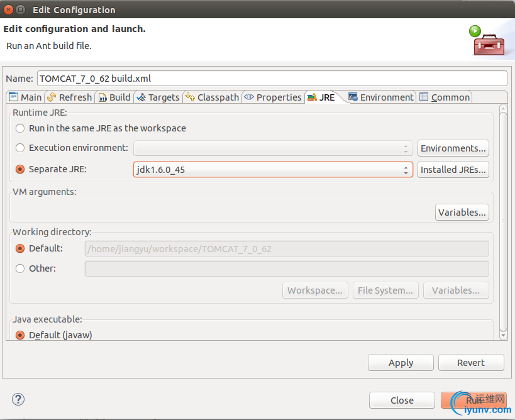Click the Installed JREs... button

(453, 170)
